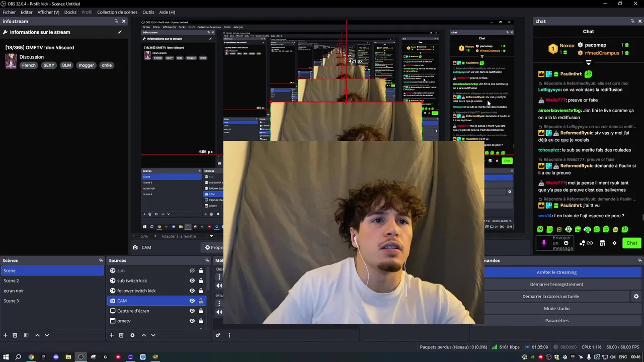
Task: Open the chat shop store icon
Action: click(602, 243)
